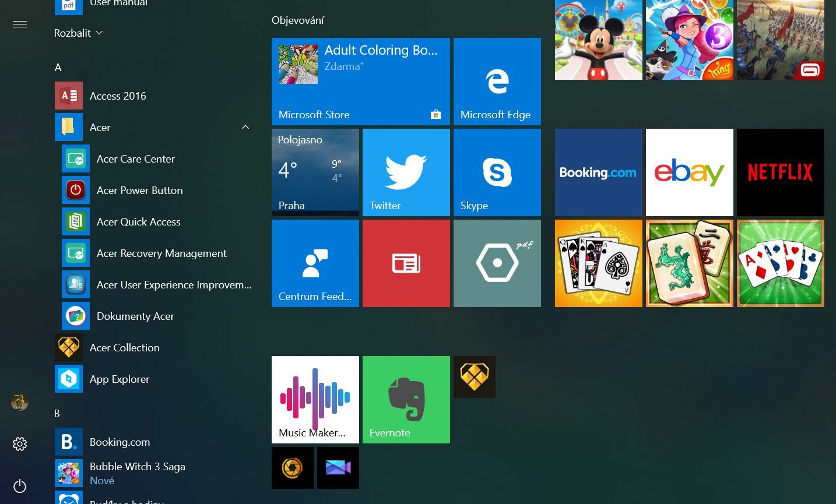Open the eBay tile
This screenshot has height=504, width=836.
coord(689,172)
